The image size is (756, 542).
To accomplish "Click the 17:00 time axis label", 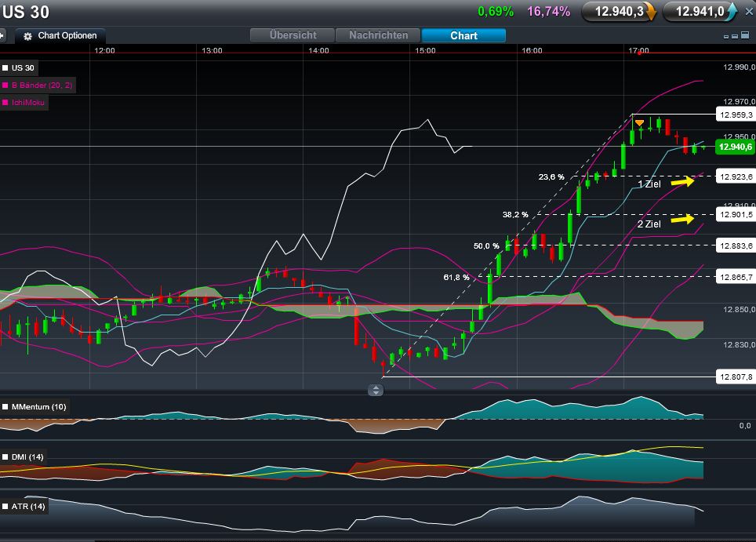I will [x=638, y=51].
